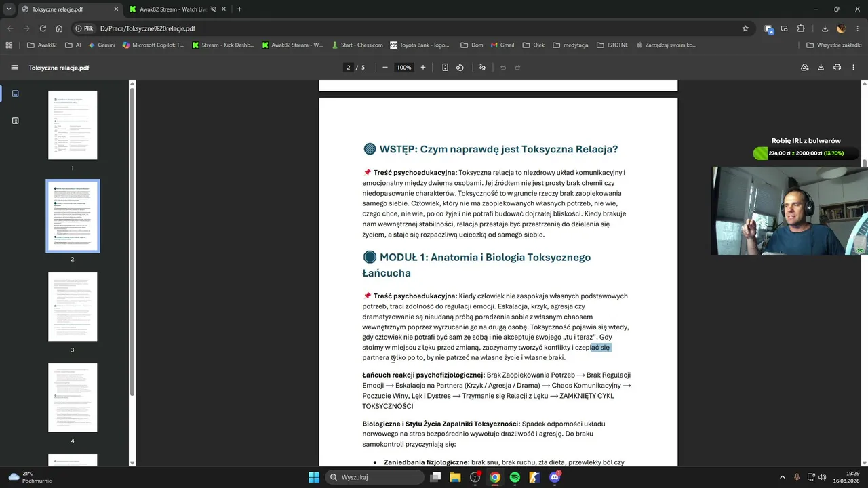The height and width of the screenshot is (488, 868).
Task: Save the PDF to Google Drive
Action: 804,68
